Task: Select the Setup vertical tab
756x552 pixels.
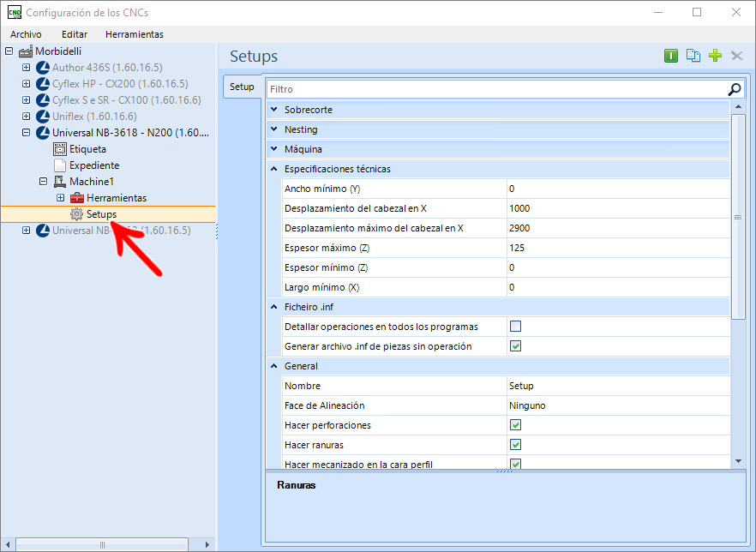Action: pos(242,87)
